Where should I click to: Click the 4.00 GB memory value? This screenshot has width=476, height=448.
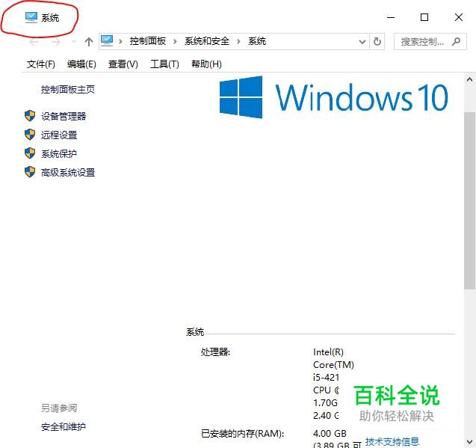pos(330,433)
